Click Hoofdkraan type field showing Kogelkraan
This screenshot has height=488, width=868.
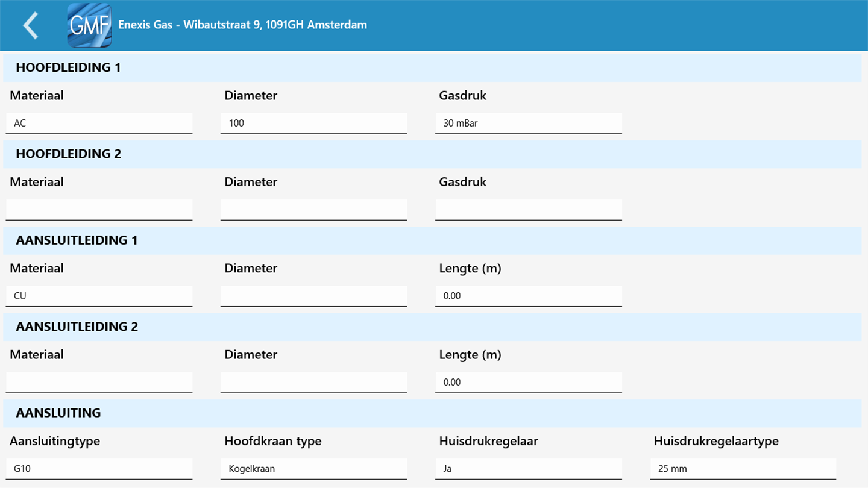(314, 469)
